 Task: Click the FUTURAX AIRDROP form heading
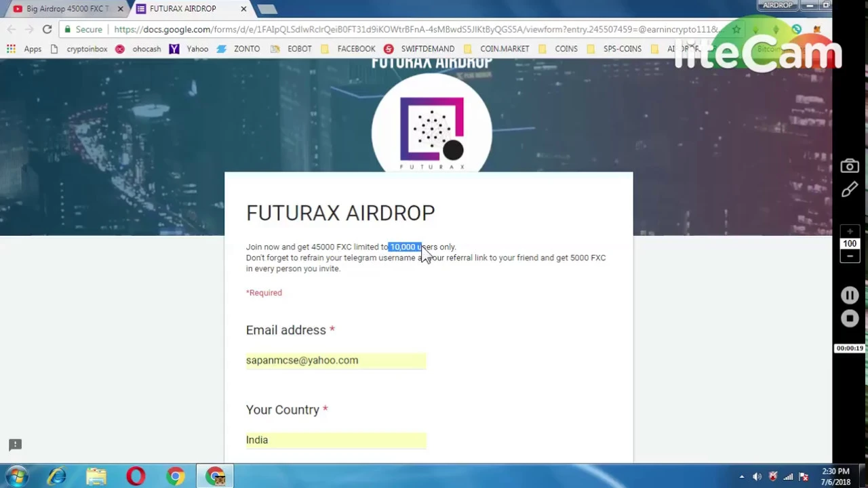click(340, 213)
